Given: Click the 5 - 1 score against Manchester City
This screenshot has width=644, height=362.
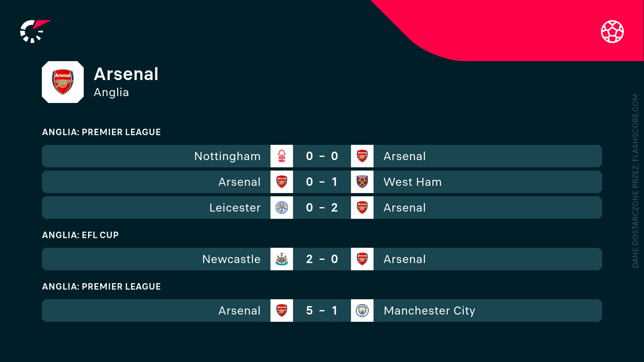Looking at the screenshot, I should click(x=322, y=311).
